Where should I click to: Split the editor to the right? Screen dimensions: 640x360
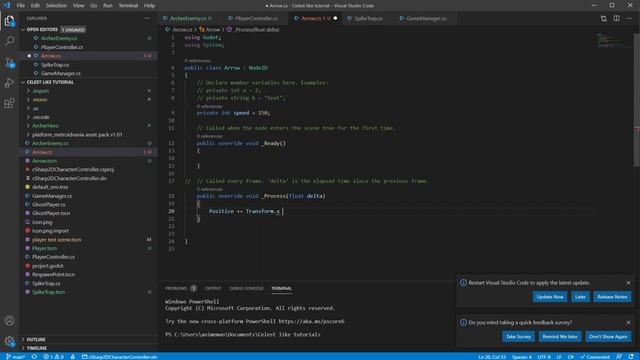[616, 18]
